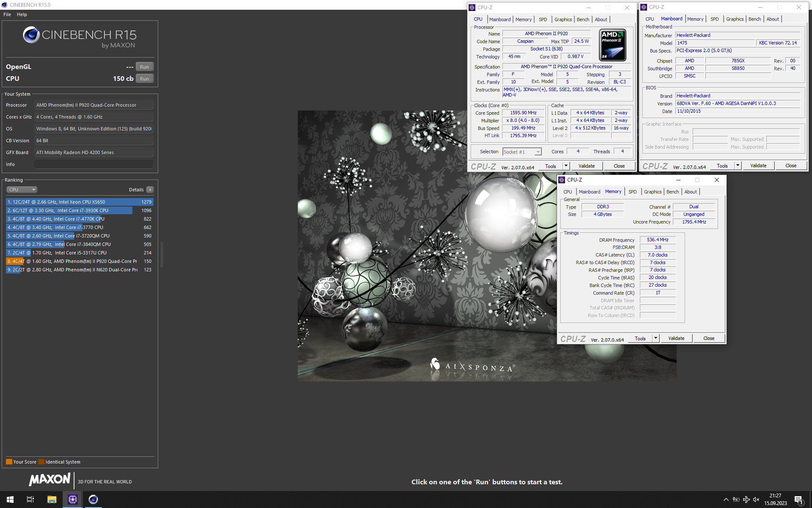Open the File menu in Cinebench

tap(7, 14)
